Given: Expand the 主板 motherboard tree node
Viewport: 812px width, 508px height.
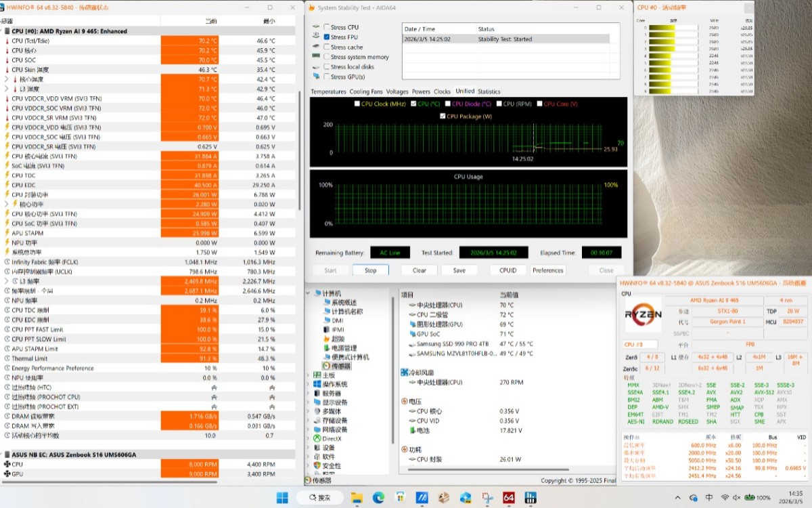Looking at the screenshot, I should (309, 375).
